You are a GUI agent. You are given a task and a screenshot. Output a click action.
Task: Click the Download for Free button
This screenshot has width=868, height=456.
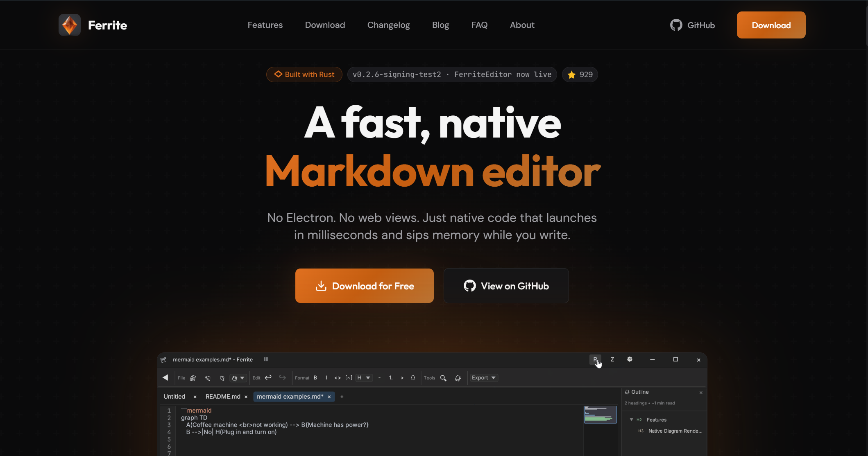364,286
